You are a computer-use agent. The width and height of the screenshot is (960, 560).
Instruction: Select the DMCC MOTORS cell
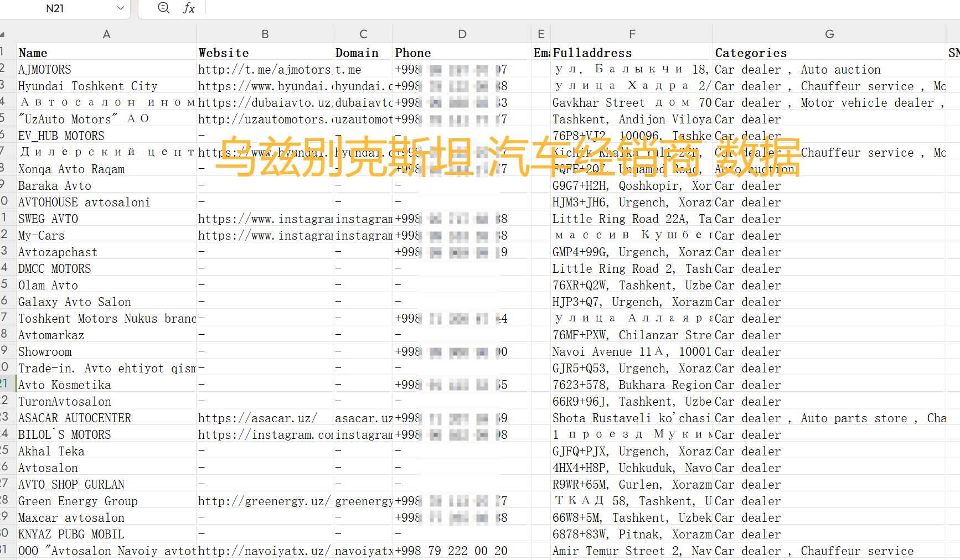point(106,268)
